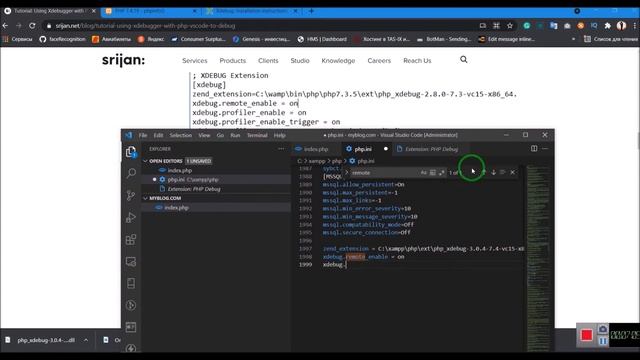
Task: Open Explorer panel ellipsis menu
Action: click(x=281, y=149)
